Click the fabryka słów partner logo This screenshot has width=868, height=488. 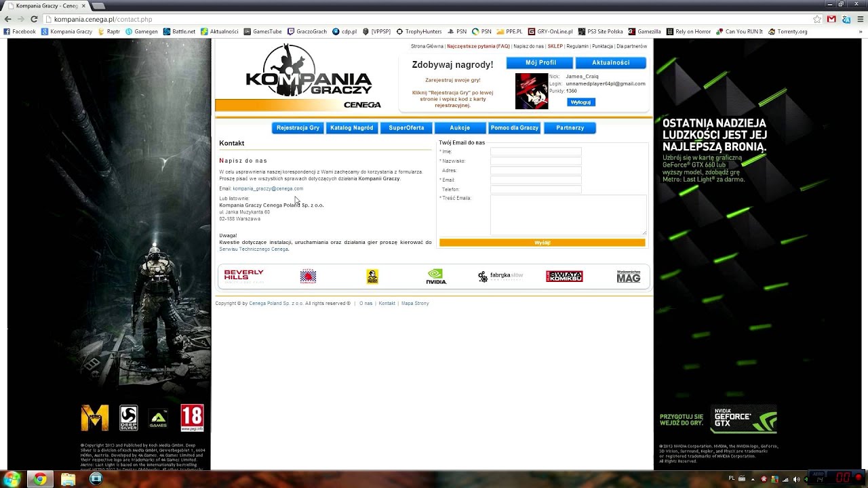(x=500, y=277)
